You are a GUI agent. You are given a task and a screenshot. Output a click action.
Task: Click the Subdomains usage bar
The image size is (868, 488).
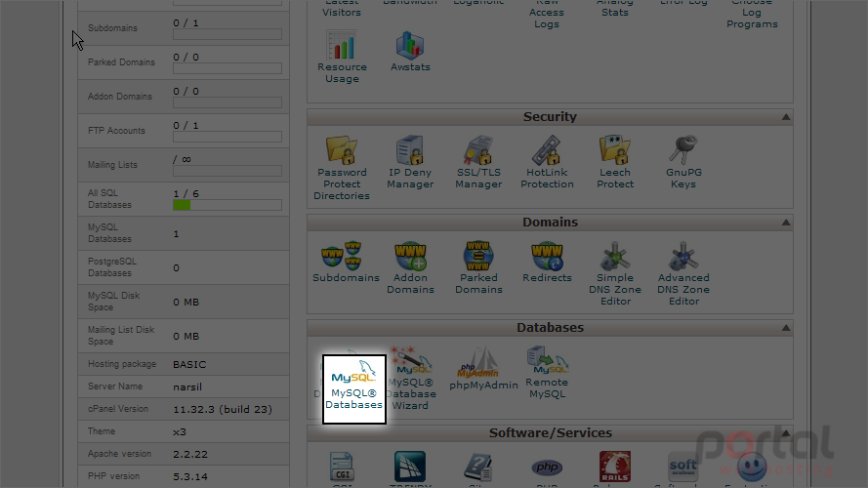(227, 34)
